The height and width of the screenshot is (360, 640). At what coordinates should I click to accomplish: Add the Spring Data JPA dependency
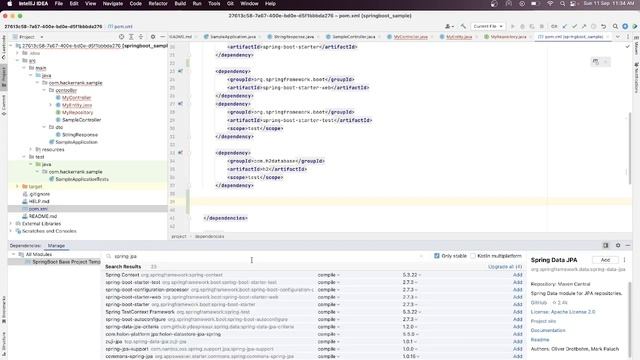click(x=605, y=260)
